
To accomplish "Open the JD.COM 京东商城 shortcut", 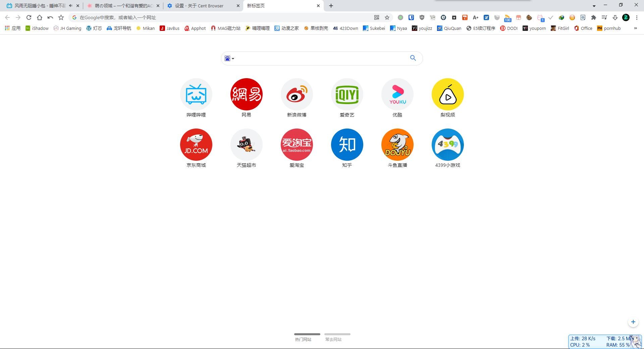I will click(x=196, y=145).
